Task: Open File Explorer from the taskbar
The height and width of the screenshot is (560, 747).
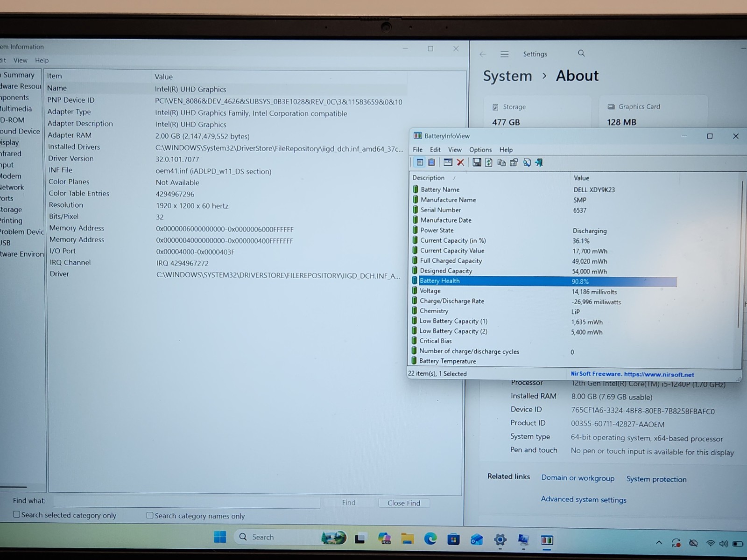Action: 408,539
